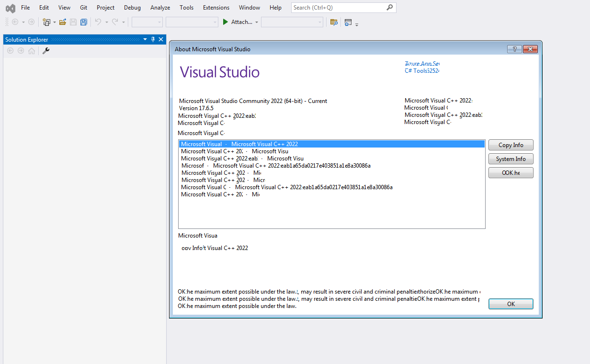The image size is (590, 364).
Task: Open the Git menu
Action: [x=83, y=8]
